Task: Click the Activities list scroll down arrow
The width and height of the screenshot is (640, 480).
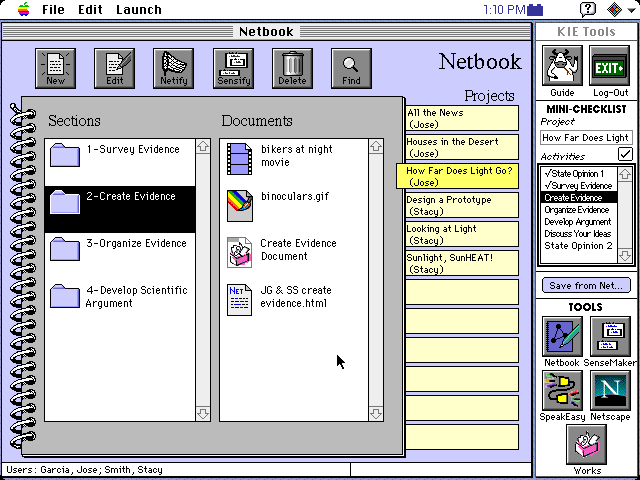Action: 625,256
